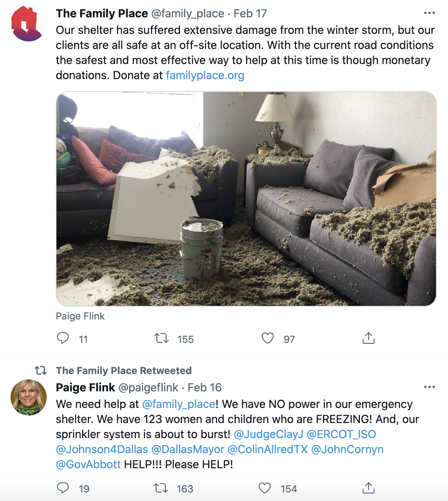448x501 pixels.
Task: Like The Family Place tweet with 97 likes
Action: [268, 338]
